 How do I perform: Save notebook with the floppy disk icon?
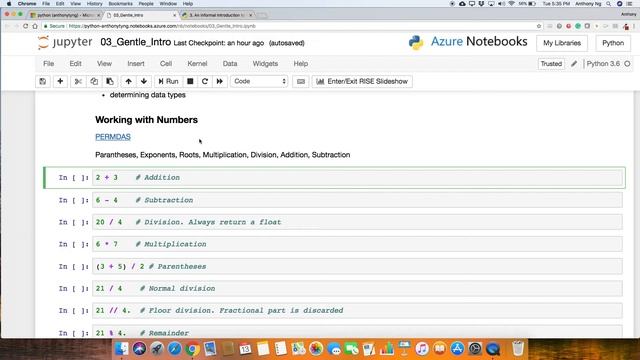tap(43, 81)
